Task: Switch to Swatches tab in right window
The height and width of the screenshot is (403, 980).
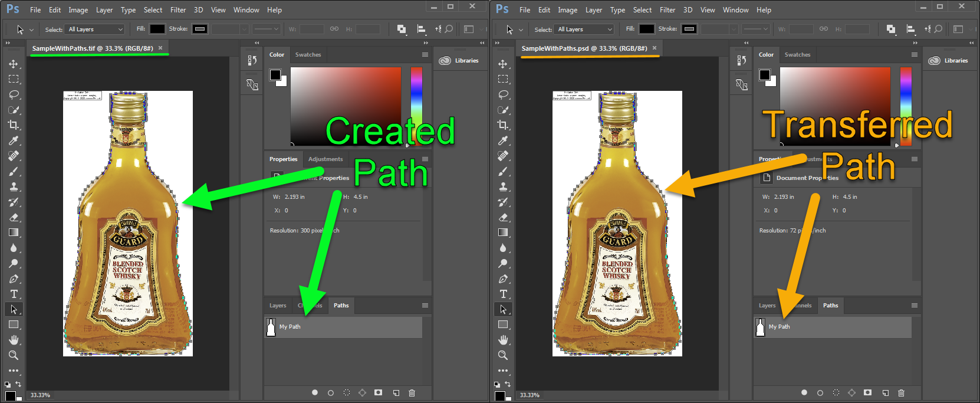Action: point(797,55)
